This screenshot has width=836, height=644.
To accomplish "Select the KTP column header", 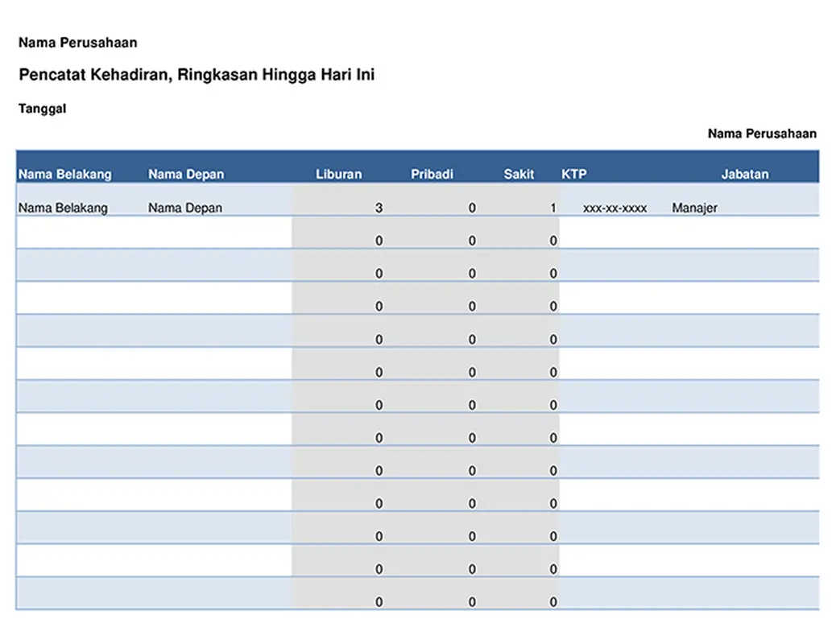I will [x=574, y=174].
